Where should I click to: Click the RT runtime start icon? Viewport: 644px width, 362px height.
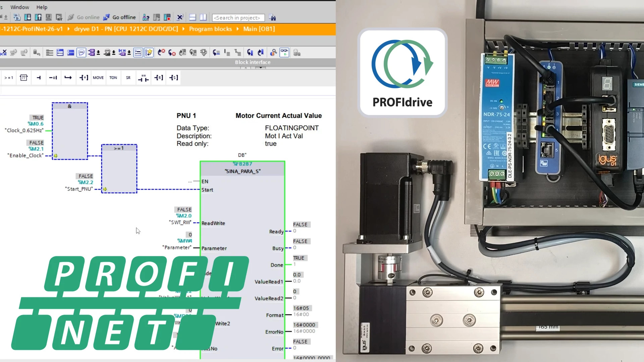click(59, 17)
